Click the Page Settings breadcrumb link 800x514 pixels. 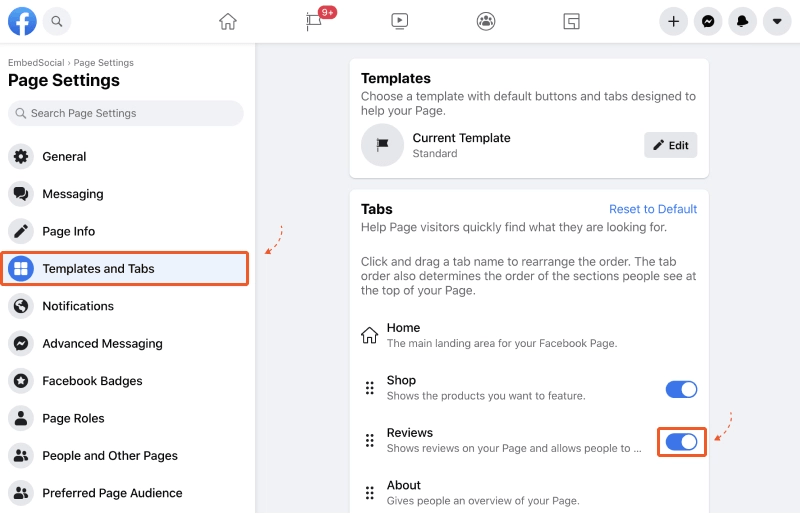click(104, 63)
